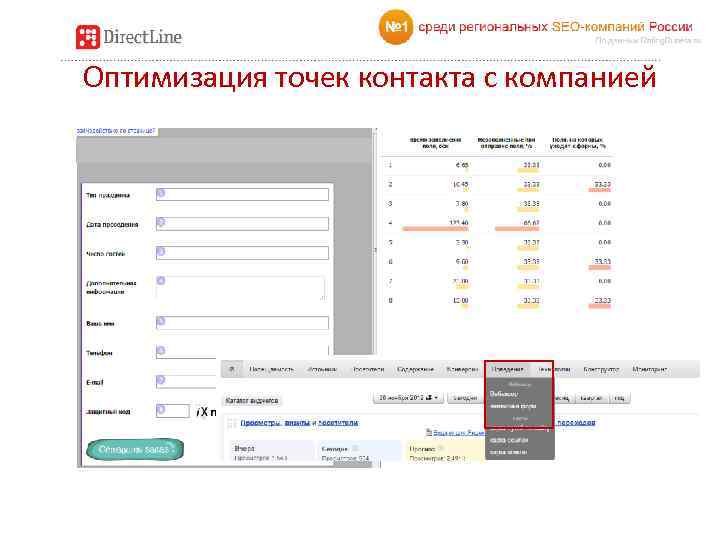Image resolution: width=720 pixels, height=540 pixels.
Task: Focus the Ваше имя input
Action: coord(242,323)
